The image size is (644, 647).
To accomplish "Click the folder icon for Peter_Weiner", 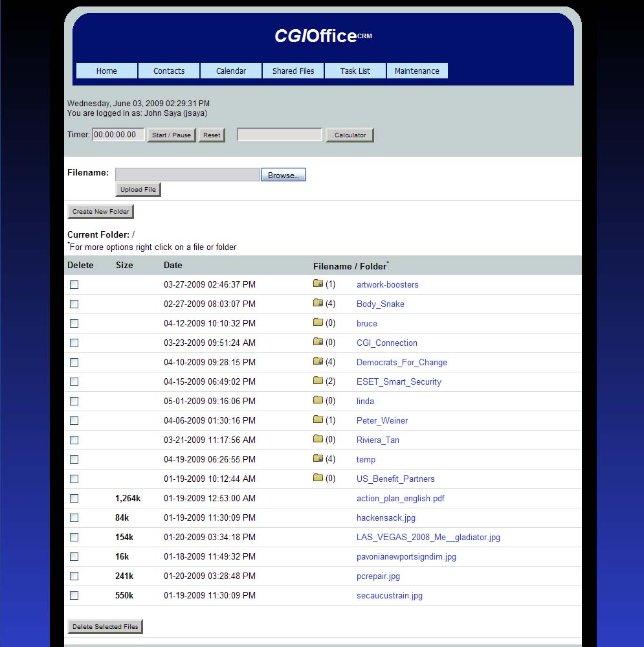I will click(318, 420).
